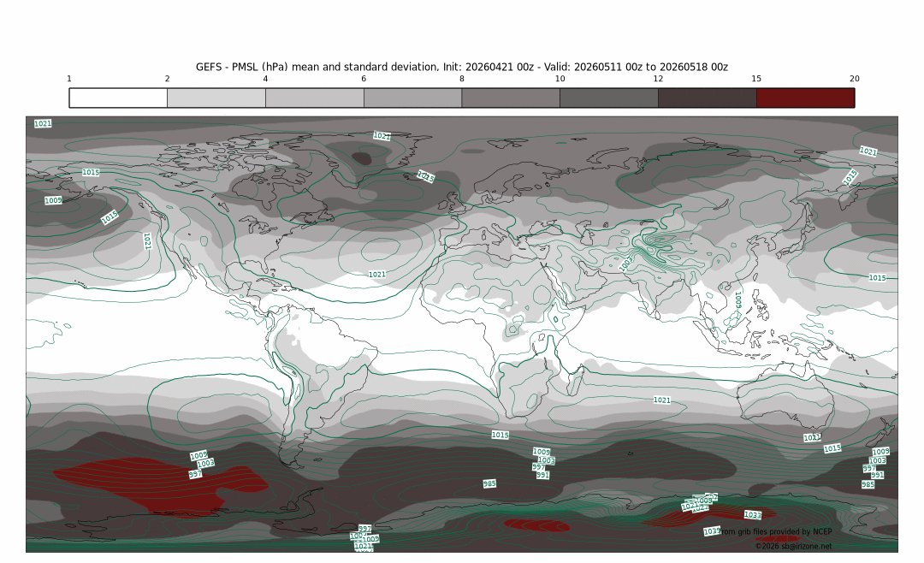The width and height of the screenshot is (924, 563).
Task: Click the 1021 label off the California coast
Action: point(147,240)
